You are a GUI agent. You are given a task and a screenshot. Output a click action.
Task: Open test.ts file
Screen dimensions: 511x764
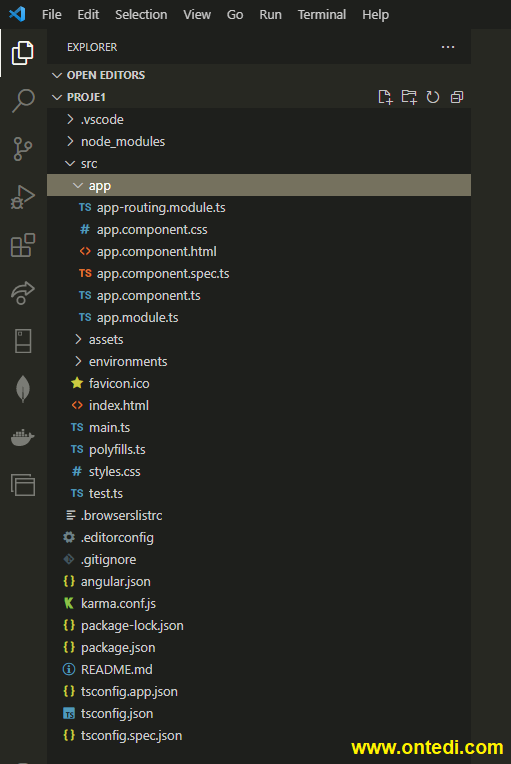pos(259,493)
